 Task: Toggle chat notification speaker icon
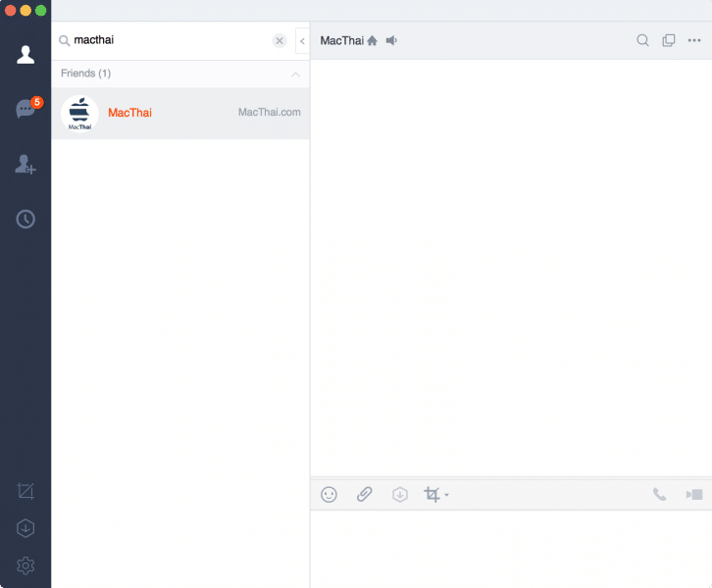[x=391, y=41]
